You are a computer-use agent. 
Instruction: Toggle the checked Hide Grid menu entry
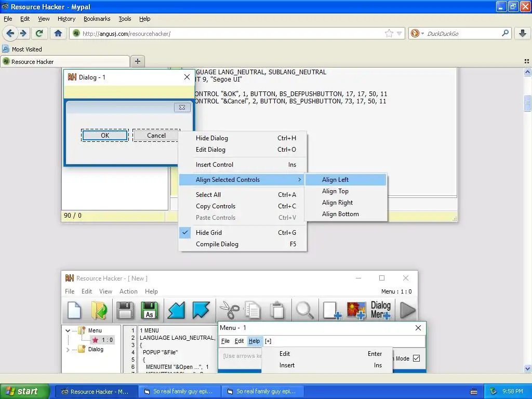tap(243, 232)
